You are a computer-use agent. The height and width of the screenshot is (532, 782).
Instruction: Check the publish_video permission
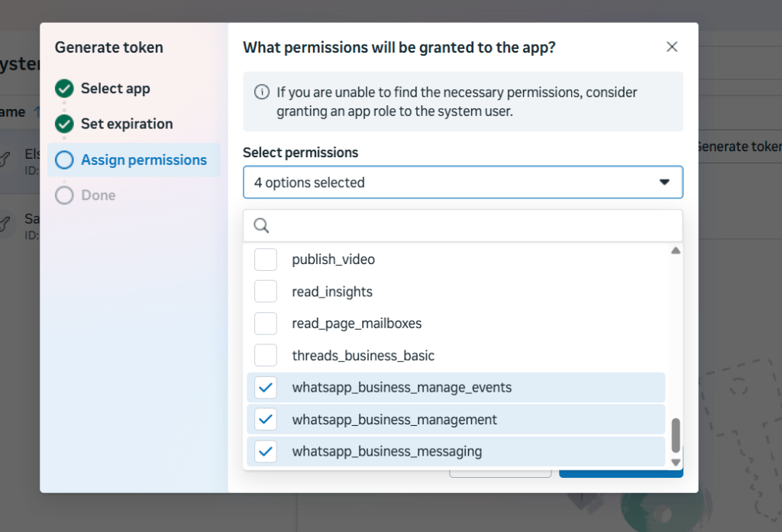click(265, 259)
